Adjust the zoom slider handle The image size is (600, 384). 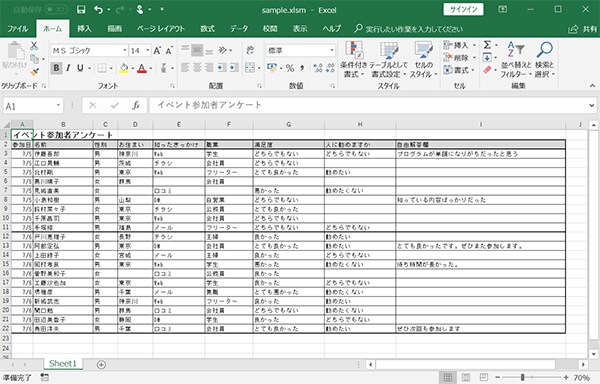[523, 377]
